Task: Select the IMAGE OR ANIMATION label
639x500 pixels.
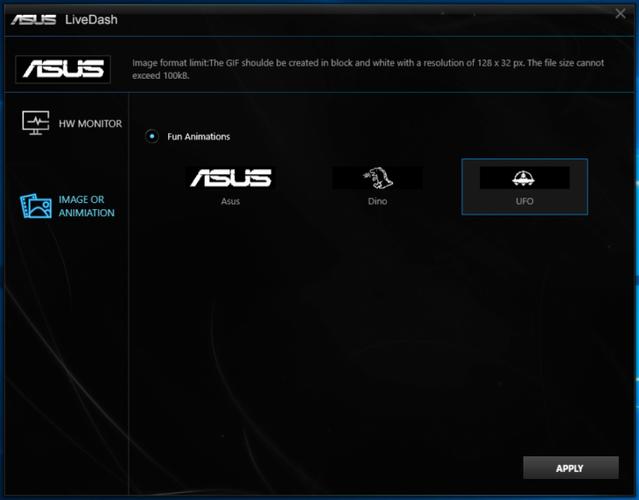Action: click(x=86, y=206)
